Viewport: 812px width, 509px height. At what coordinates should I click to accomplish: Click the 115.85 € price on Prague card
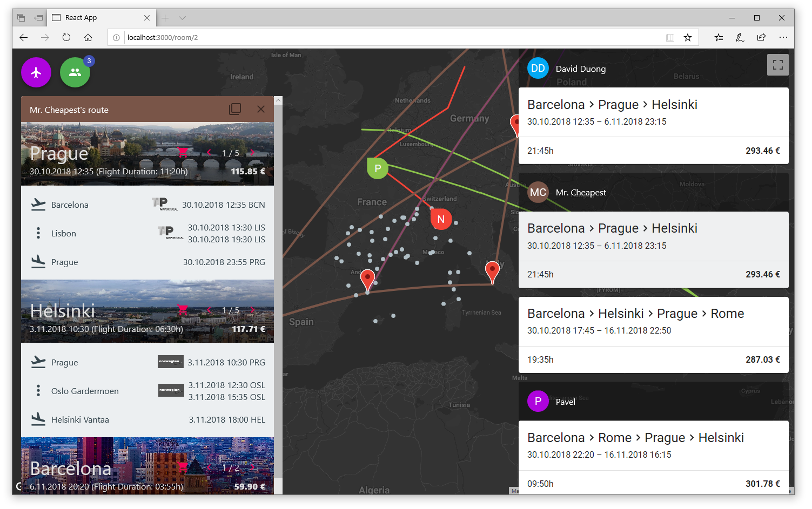click(x=248, y=171)
